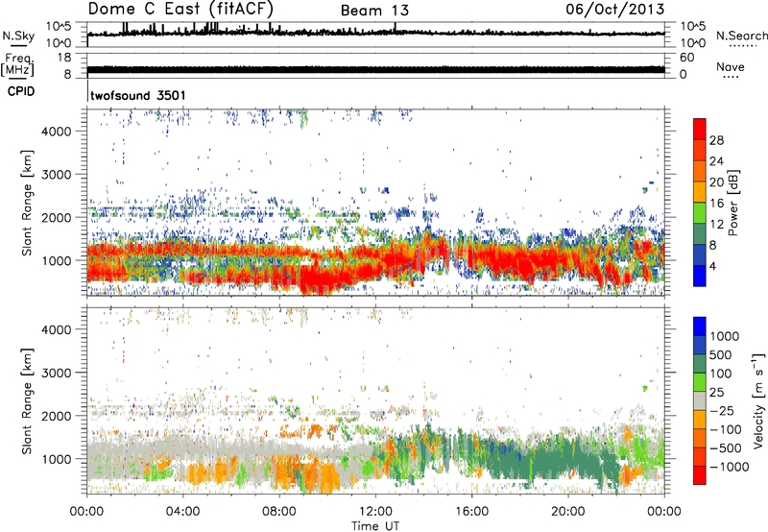Click the 'Power [dB]' colorbar label

tap(733, 203)
